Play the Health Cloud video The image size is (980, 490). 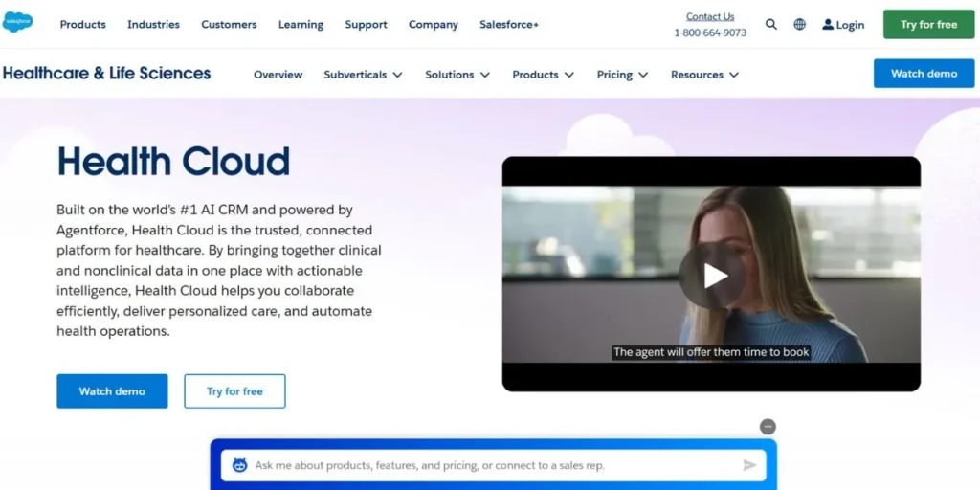712,275
